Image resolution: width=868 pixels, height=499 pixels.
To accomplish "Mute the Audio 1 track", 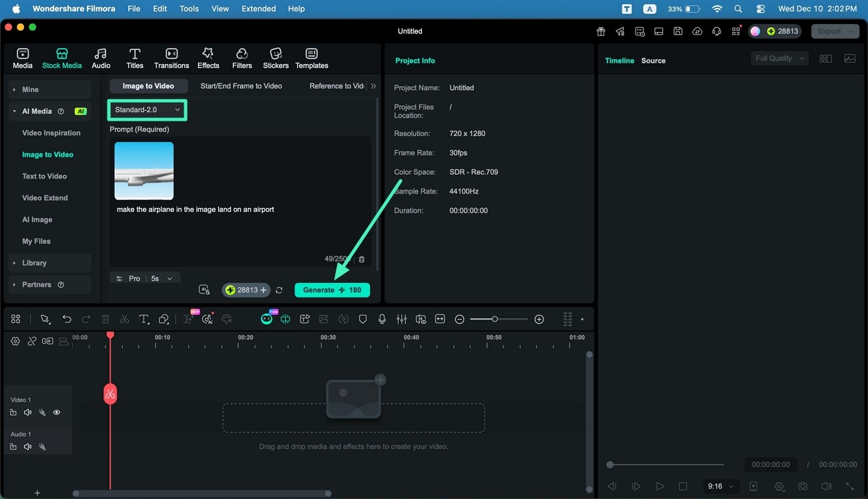I will click(x=27, y=446).
